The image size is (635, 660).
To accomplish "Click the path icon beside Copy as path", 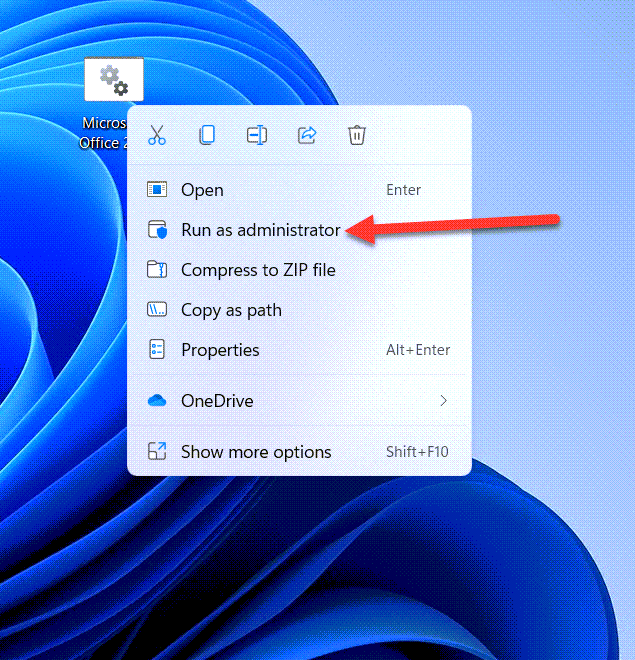I will point(157,310).
